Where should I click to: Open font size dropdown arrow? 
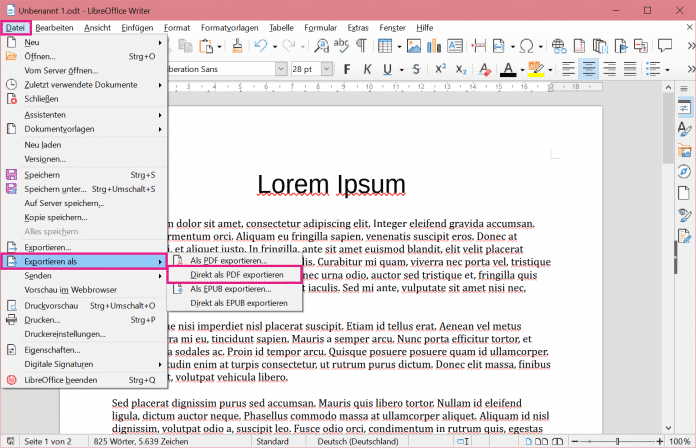327,69
